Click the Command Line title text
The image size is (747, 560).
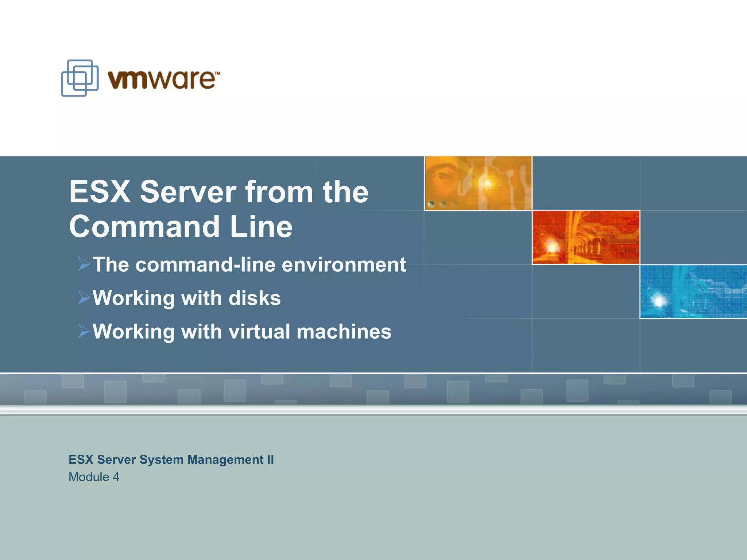tap(181, 227)
